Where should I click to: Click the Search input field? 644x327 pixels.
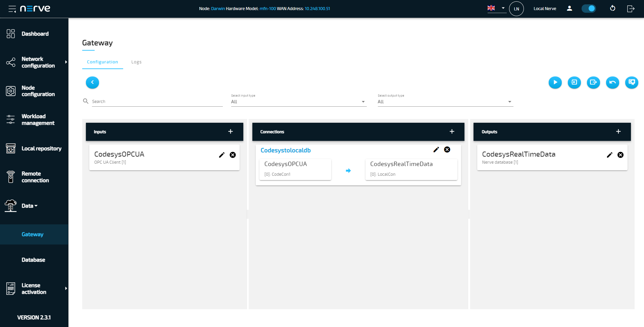(x=157, y=102)
